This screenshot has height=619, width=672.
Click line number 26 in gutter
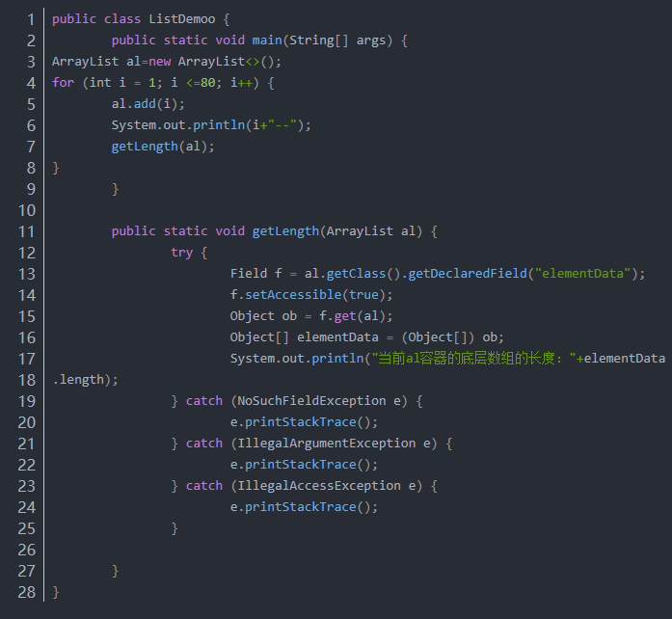point(27,550)
